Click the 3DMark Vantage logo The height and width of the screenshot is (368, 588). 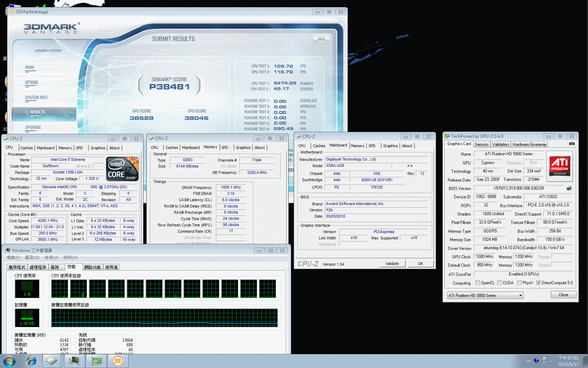coord(52,28)
